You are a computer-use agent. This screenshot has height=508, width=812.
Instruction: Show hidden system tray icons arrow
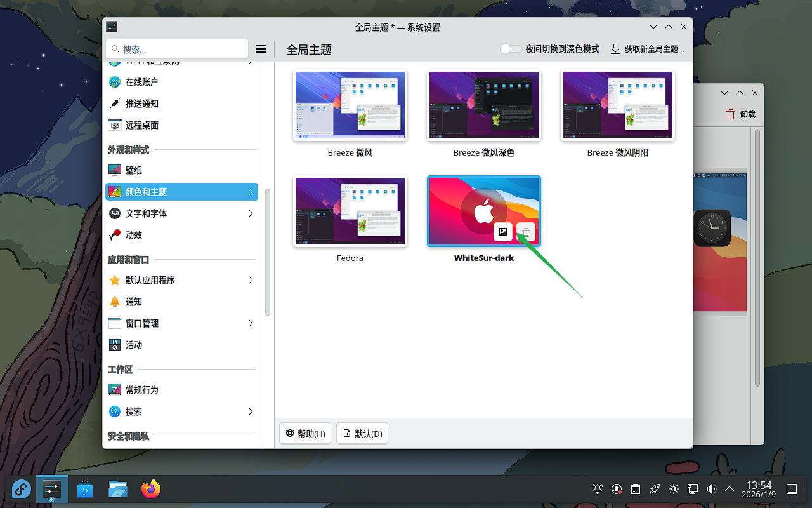pyautogui.click(x=730, y=489)
